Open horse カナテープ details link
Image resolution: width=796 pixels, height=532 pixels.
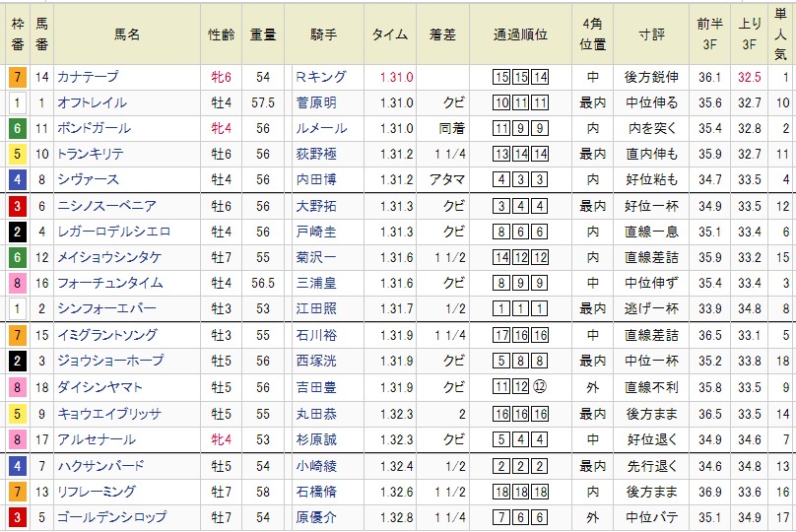[x=90, y=76]
